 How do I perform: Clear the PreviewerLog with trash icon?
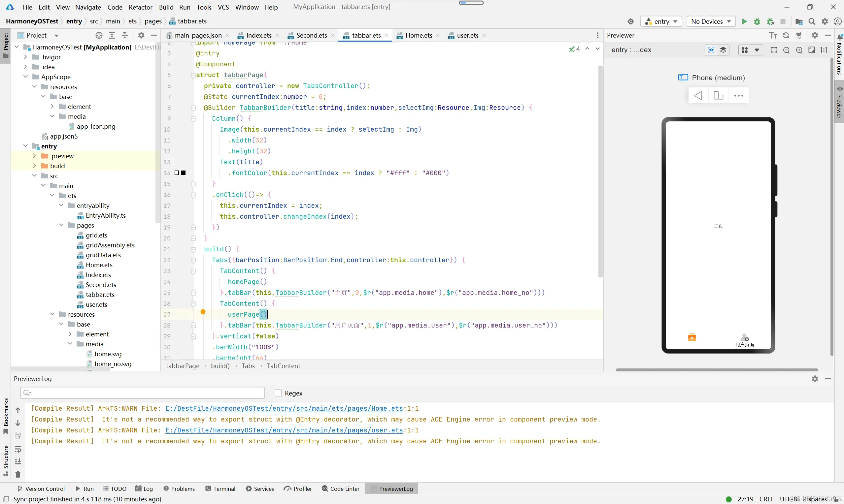(x=18, y=474)
